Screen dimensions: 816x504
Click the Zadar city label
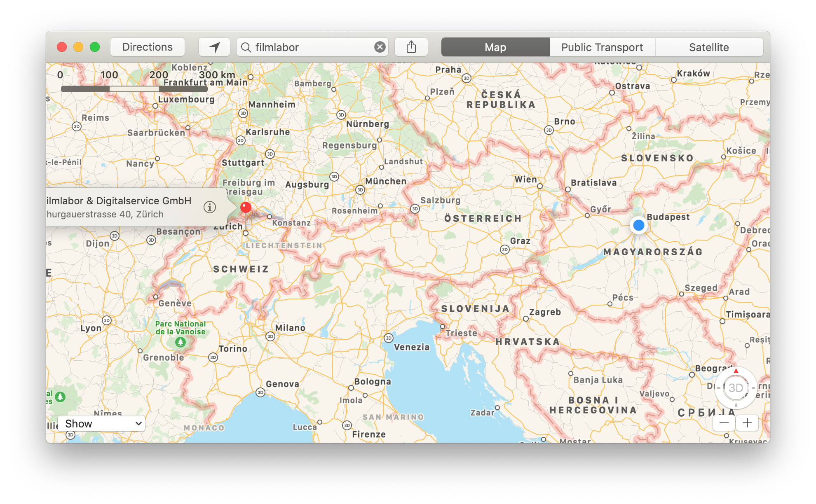click(x=482, y=413)
